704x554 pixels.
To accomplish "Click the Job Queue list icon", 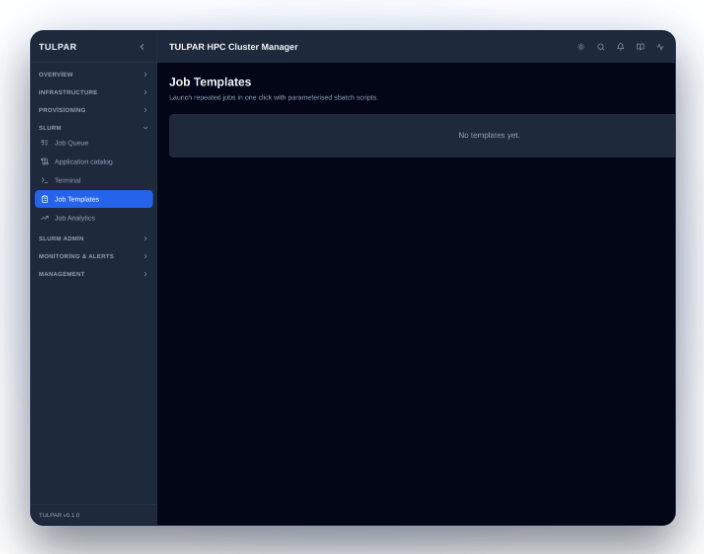I will pyautogui.click(x=44, y=143).
